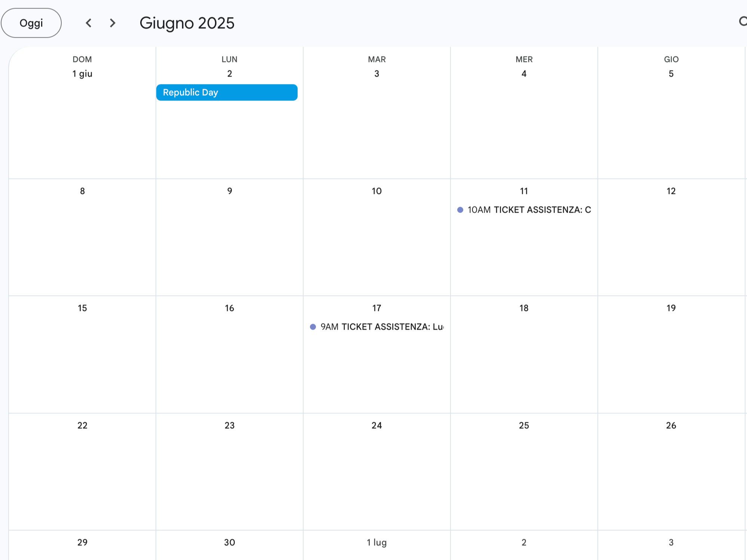
Task: Open the date number 30
Action: [x=229, y=542]
